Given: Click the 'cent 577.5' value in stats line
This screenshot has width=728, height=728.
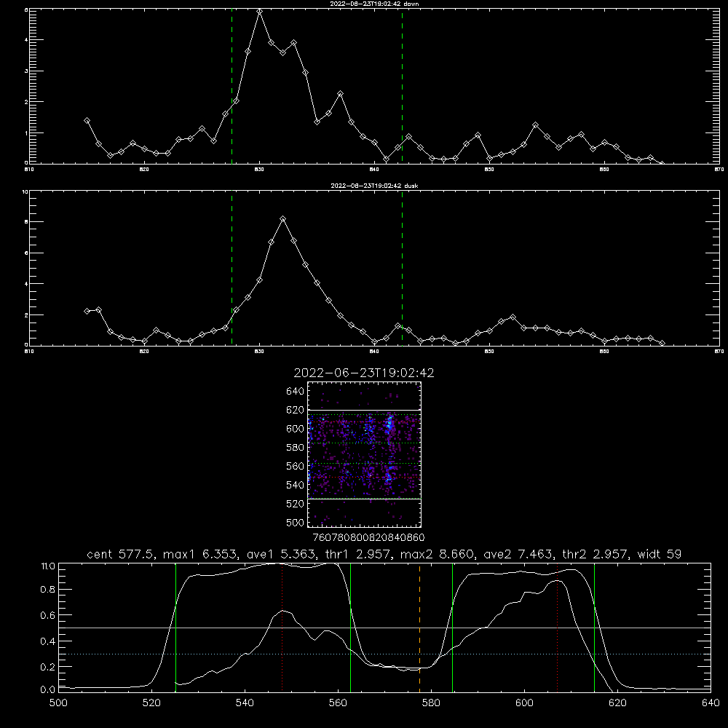Looking at the screenshot, I should pyautogui.click(x=122, y=554).
